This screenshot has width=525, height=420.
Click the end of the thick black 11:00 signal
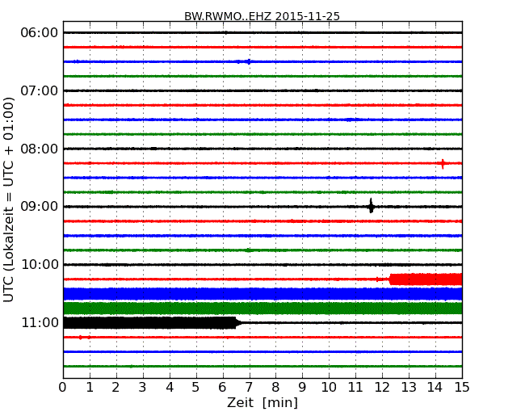[x=237, y=323]
